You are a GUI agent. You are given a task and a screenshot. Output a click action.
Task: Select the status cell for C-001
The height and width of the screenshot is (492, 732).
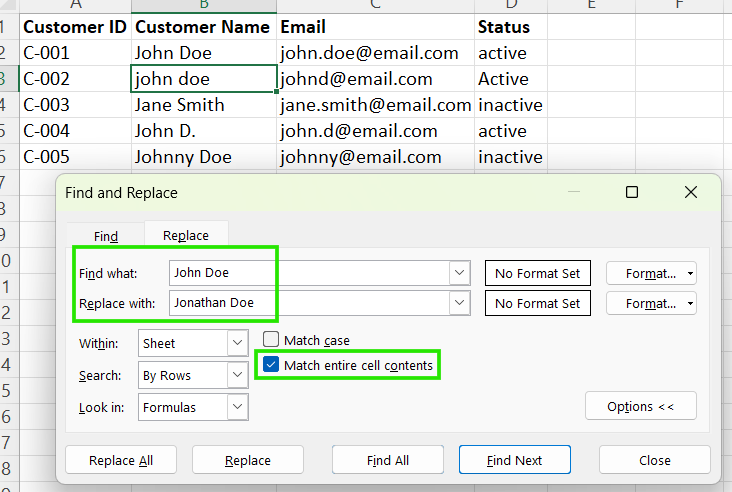511,53
